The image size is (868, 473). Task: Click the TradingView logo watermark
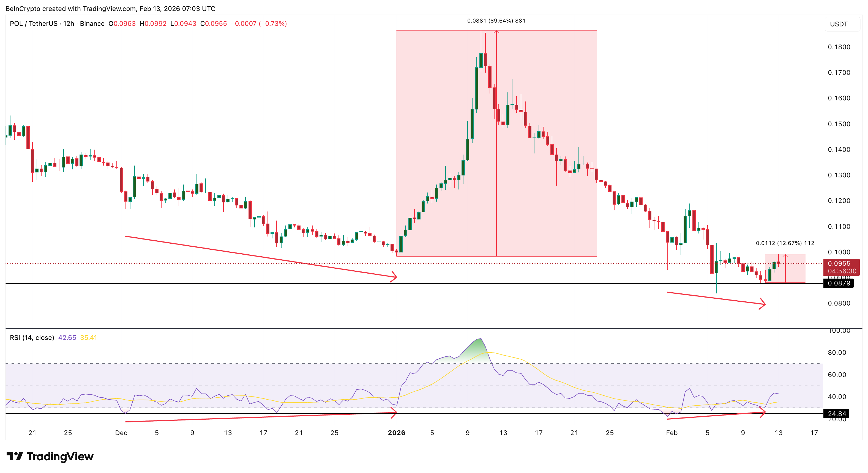[x=51, y=457]
